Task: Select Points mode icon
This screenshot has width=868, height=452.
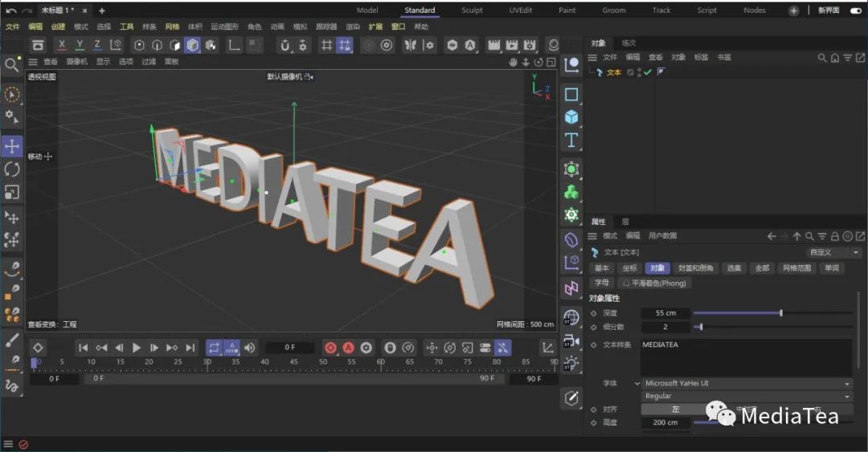Action: pyautogui.click(x=139, y=45)
